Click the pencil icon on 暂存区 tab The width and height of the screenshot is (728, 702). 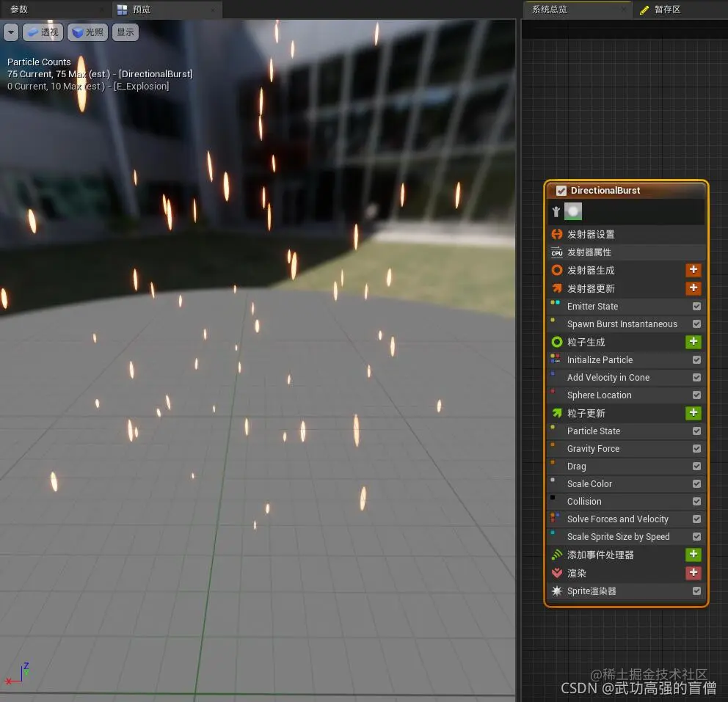pos(644,10)
